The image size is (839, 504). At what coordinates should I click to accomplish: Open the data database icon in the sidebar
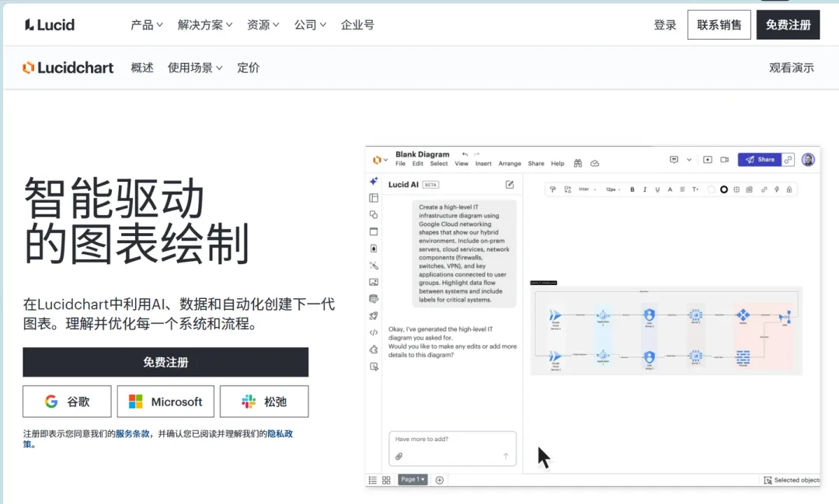[374, 298]
